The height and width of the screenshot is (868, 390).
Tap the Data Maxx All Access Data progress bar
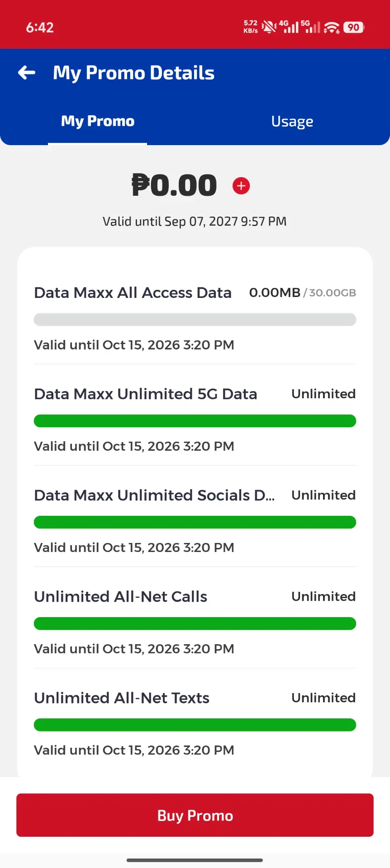(195, 320)
